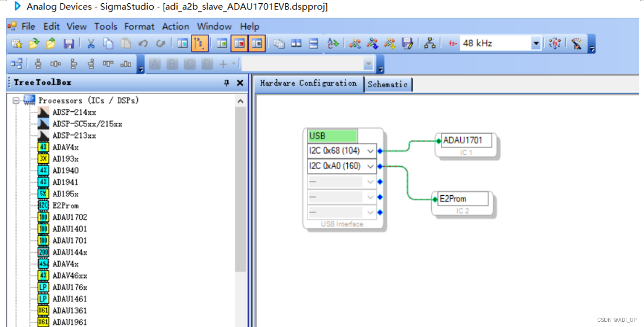This screenshot has height=327, width=644.
Task: Click the Link Compile icon with A-C arrow
Action: [332, 43]
